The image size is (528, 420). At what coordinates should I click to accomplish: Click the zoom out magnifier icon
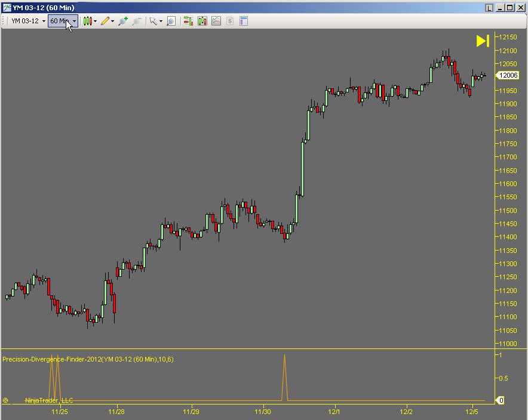click(137, 21)
